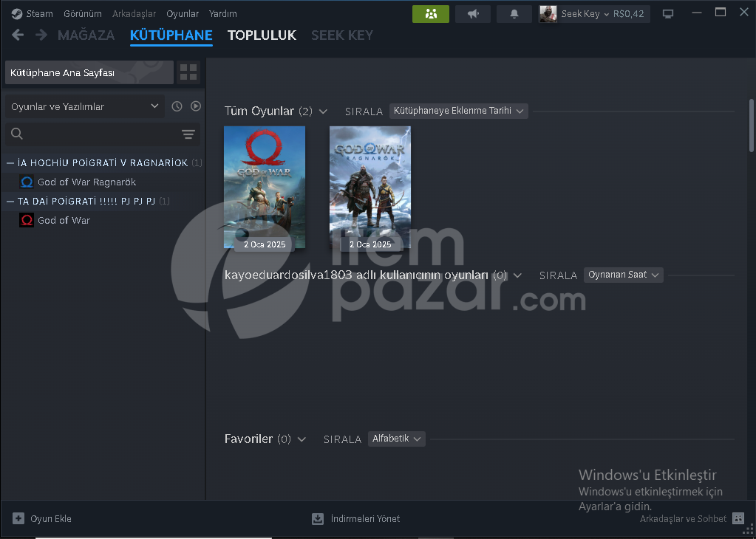Viewport: 756px width, 539px height.
Task: Click the ready-to-play filter icon
Action: [x=195, y=106]
